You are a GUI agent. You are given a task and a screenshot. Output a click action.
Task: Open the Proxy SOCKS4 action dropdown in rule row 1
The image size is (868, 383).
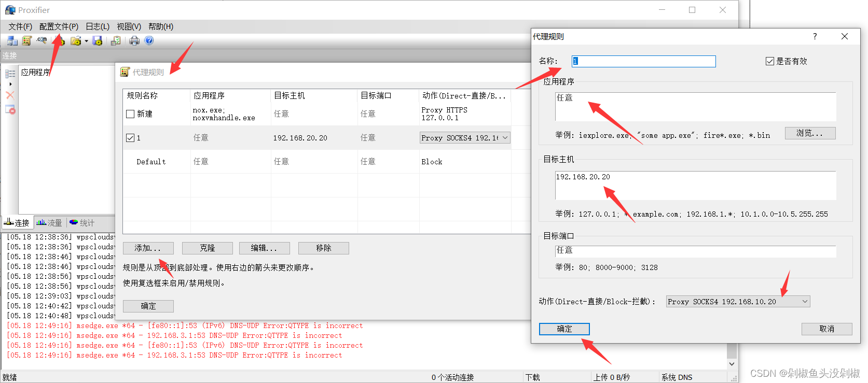pyautogui.click(x=465, y=138)
